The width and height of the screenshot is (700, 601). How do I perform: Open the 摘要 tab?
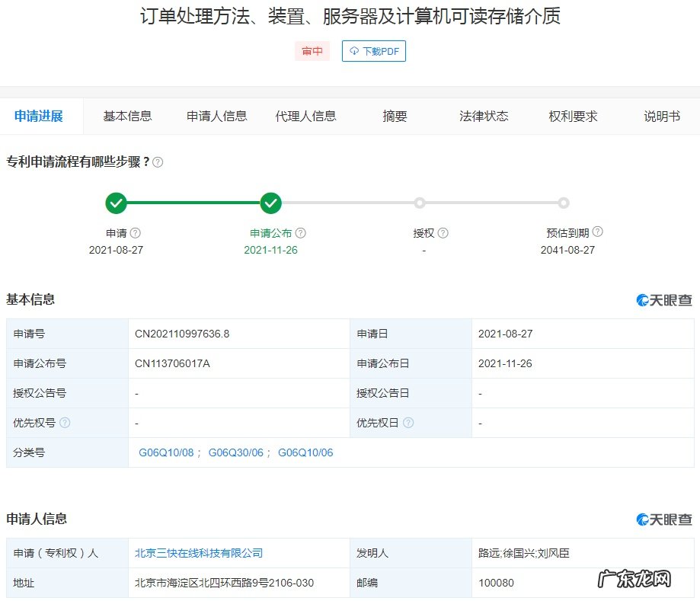393,116
